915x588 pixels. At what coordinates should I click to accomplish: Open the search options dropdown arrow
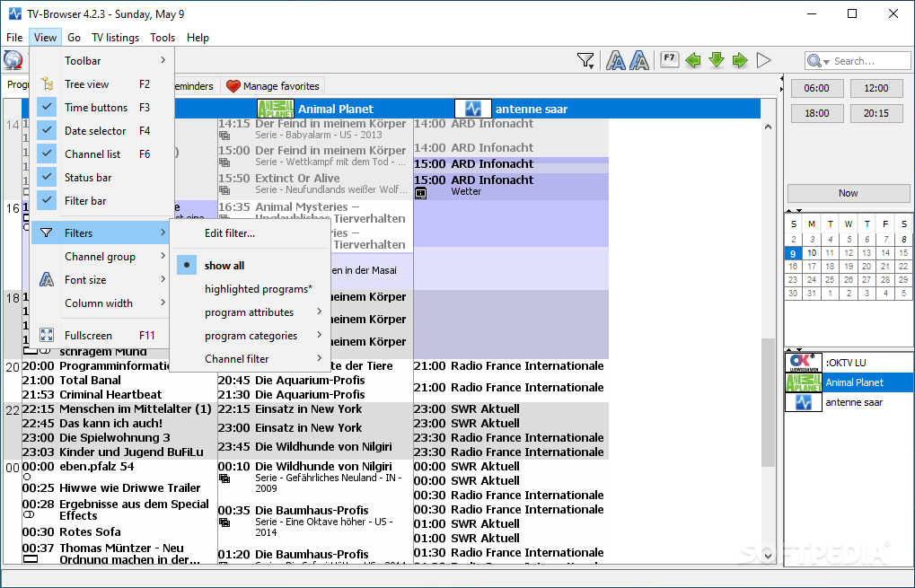click(x=826, y=62)
